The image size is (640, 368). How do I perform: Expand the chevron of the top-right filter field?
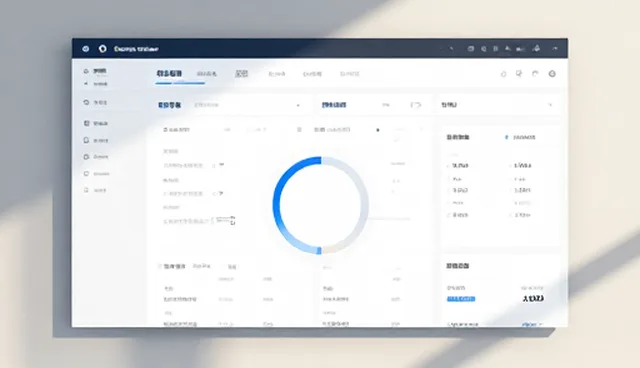550,105
